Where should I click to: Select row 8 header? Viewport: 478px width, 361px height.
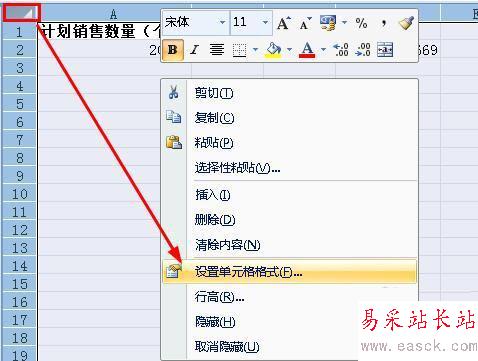19,158
